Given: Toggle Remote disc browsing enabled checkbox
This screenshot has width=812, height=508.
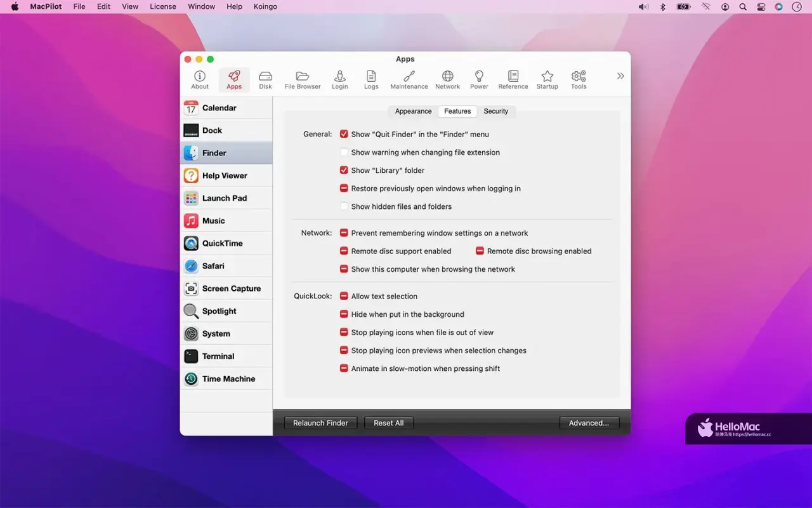Looking at the screenshot, I should (x=480, y=251).
